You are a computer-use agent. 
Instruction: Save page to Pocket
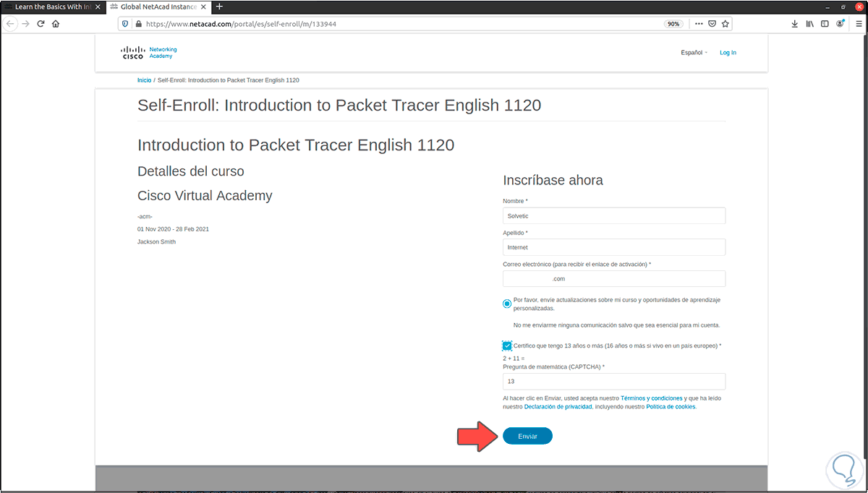click(712, 23)
